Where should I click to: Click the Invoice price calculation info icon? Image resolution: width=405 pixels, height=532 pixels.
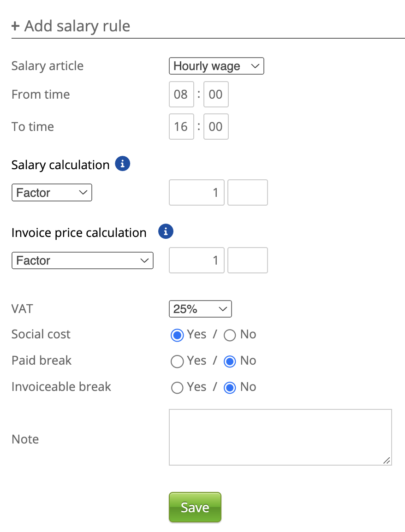coord(166,231)
